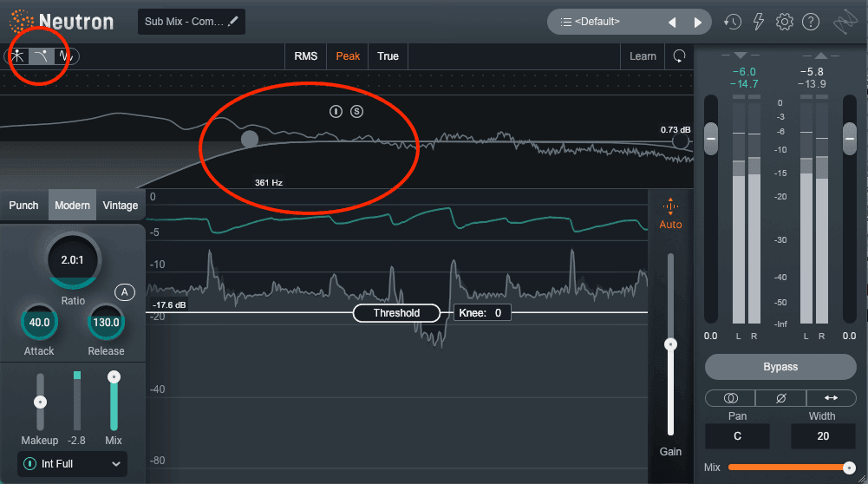Viewport: 868px width, 484px height.
Task: Click the swap channels arrow icon
Action: coord(831,398)
